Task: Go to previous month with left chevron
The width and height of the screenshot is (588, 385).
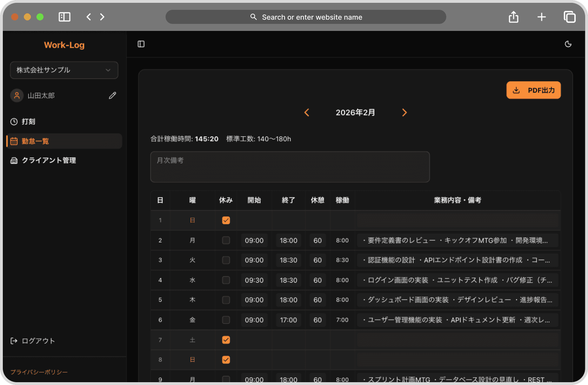Action: point(307,112)
